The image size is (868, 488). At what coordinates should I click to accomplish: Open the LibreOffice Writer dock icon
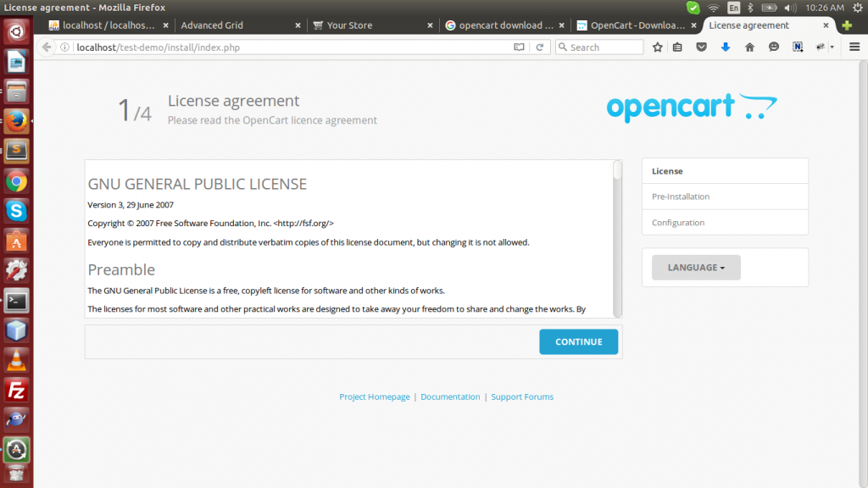coord(16,61)
